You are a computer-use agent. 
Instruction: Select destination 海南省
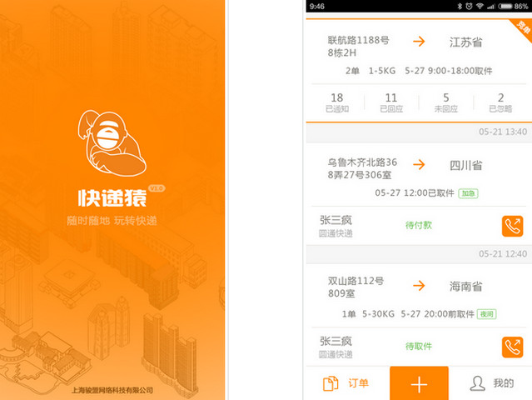pyautogui.click(x=466, y=286)
